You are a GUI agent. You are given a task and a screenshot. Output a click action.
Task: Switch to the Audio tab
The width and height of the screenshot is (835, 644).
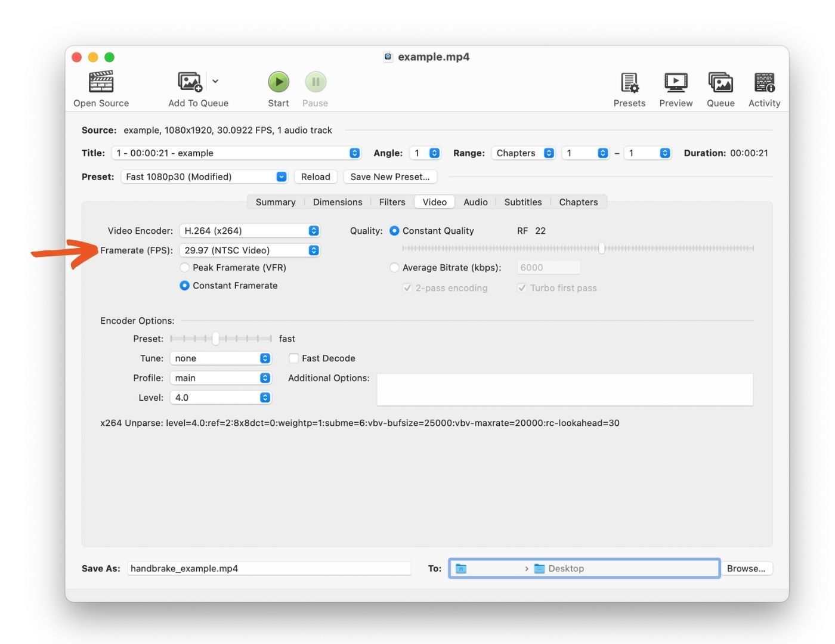click(475, 202)
